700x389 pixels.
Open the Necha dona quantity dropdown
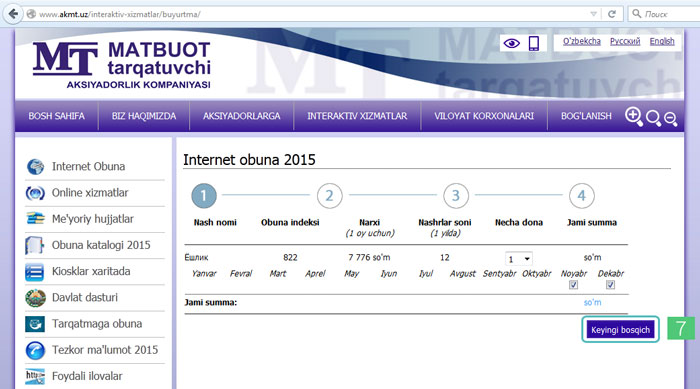point(518,259)
